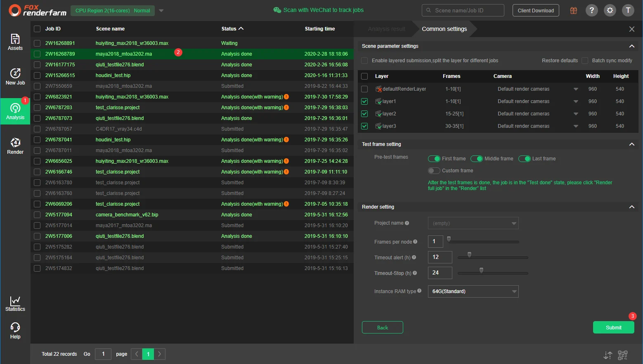Select the Common settings tab
The image size is (643, 364).
click(x=444, y=29)
